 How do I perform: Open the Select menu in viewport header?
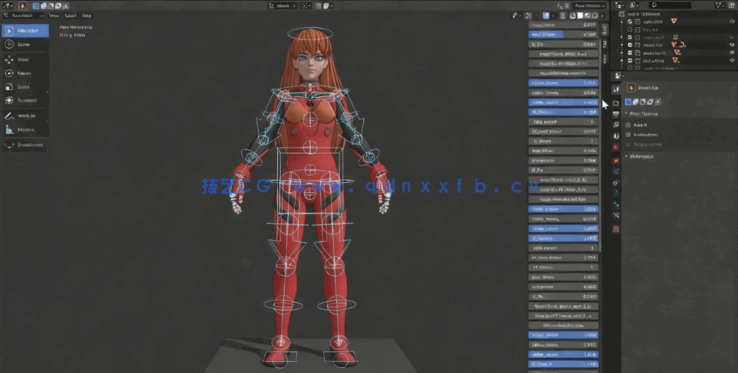coord(70,16)
